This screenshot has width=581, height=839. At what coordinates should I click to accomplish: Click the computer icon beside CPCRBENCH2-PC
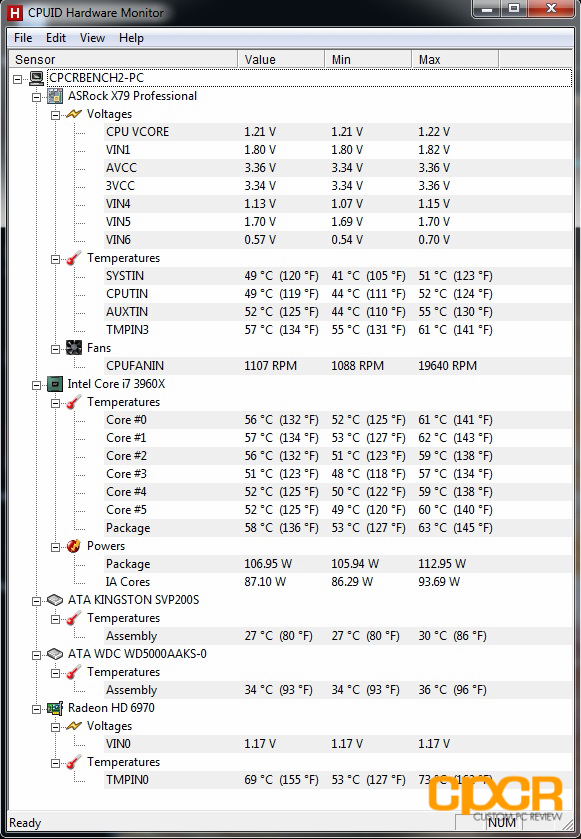pos(36,78)
